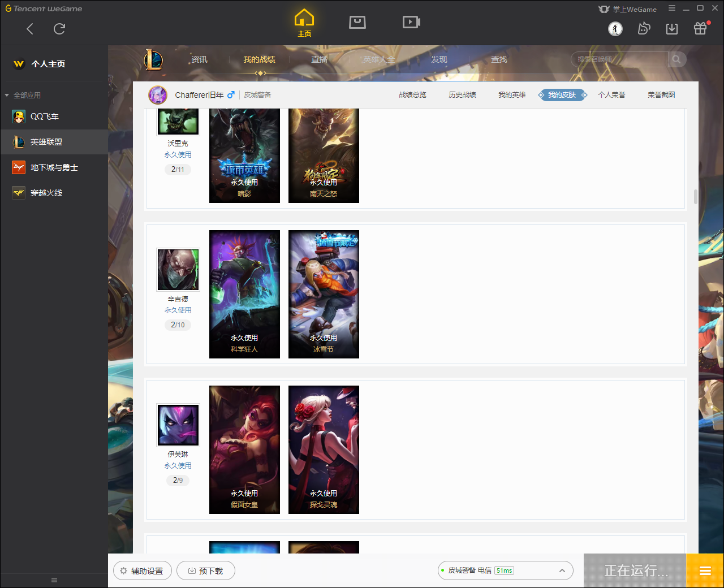Viewport: 724px width, 588px height.
Task: Open the yellow menu button beside 正在运行
Action: (x=705, y=571)
